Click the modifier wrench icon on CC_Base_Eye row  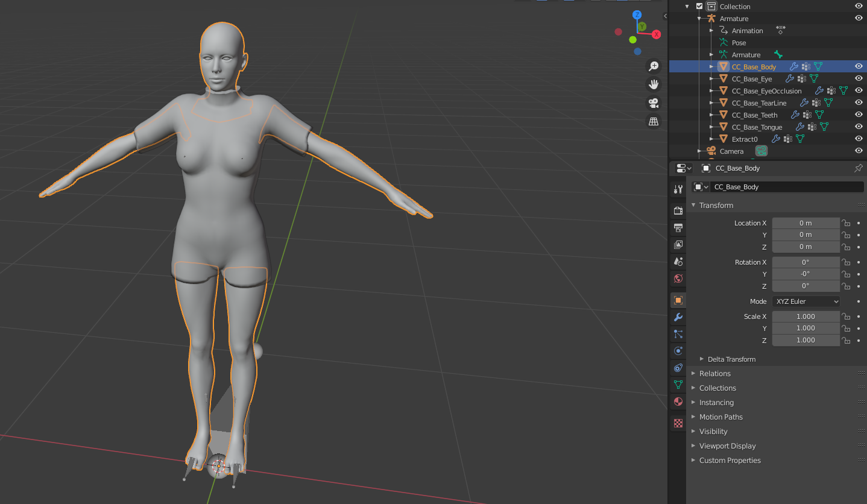(789, 79)
